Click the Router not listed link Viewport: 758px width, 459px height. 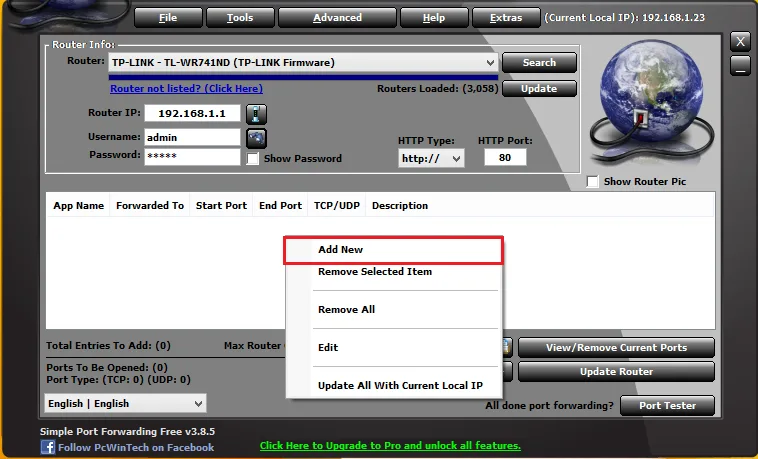point(187,89)
